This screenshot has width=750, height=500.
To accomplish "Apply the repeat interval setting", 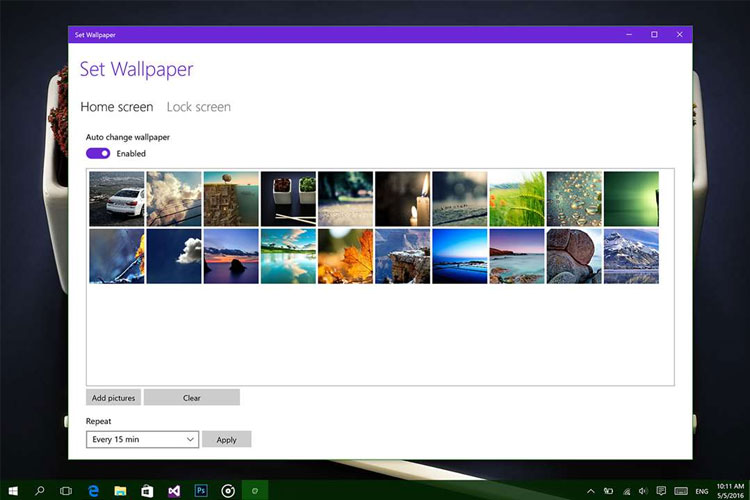I will pos(226,439).
